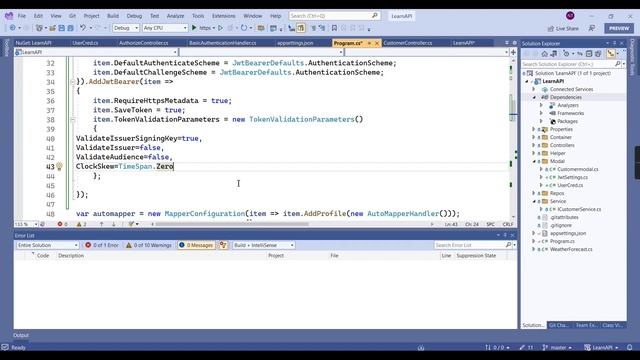Image resolution: width=640 pixels, height=360 pixels.
Task: Click Pending Changes Filter icon in Solution Explorer
Action: (566, 54)
